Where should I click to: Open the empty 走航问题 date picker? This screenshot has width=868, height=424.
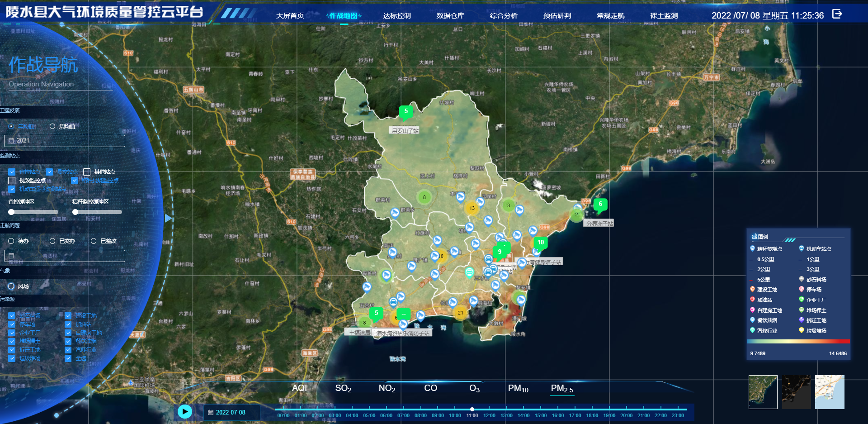(65, 256)
